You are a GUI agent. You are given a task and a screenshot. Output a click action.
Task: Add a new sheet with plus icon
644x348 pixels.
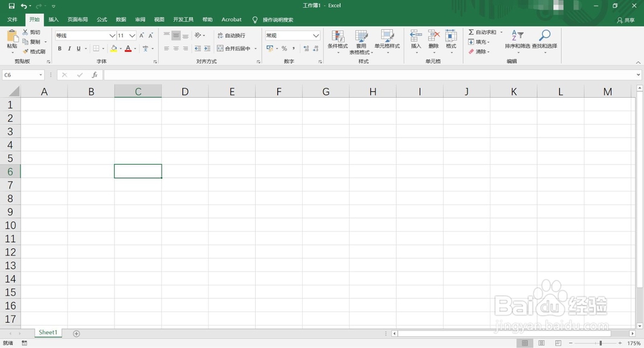point(77,334)
